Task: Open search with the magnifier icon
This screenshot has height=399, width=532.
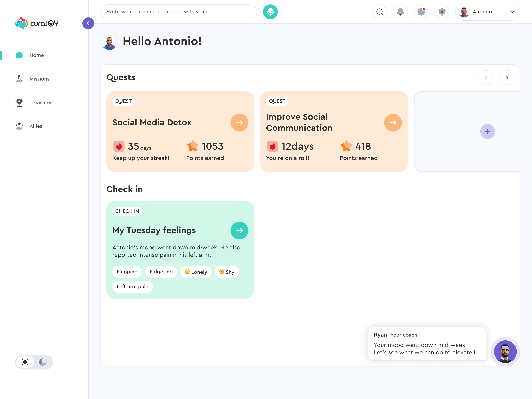Action: (x=380, y=11)
